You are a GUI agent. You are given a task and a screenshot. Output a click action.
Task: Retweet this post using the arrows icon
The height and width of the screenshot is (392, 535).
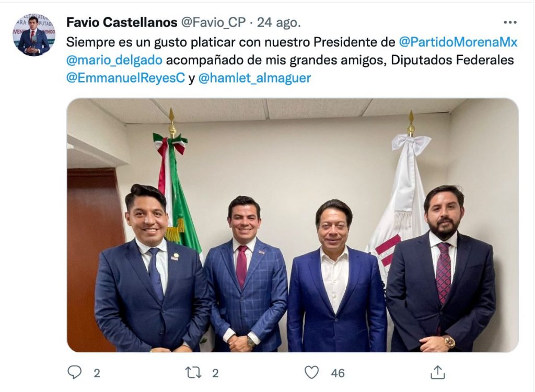[193, 373]
